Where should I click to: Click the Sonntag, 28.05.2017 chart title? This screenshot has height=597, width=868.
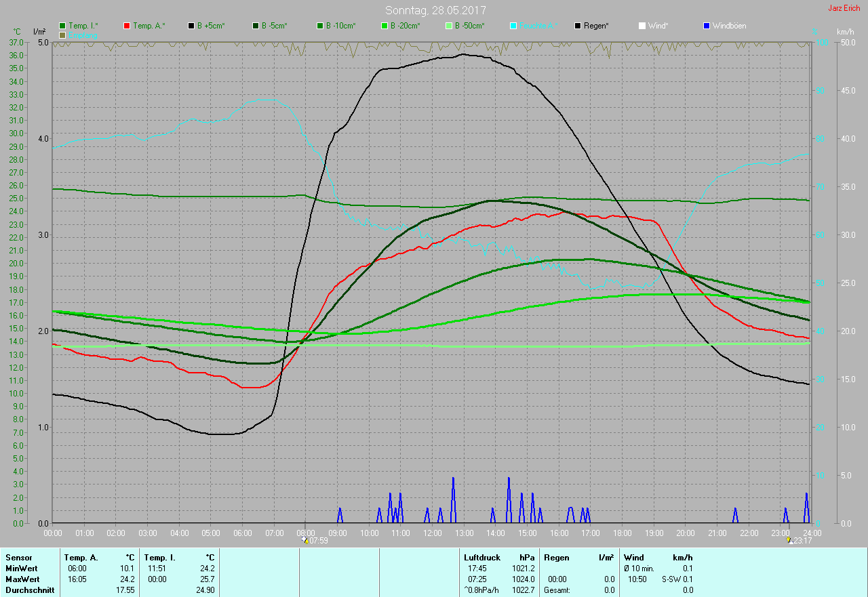435,10
